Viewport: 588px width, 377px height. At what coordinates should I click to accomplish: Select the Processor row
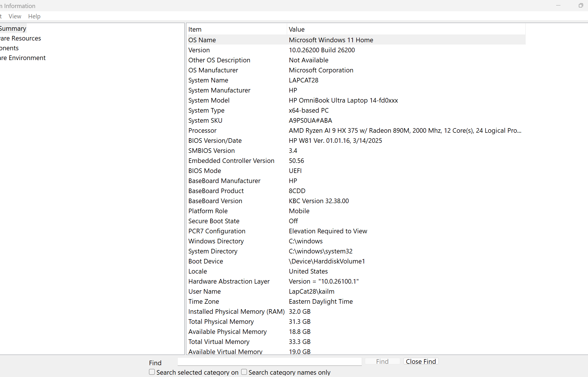pyautogui.click(x=357, y=130)
